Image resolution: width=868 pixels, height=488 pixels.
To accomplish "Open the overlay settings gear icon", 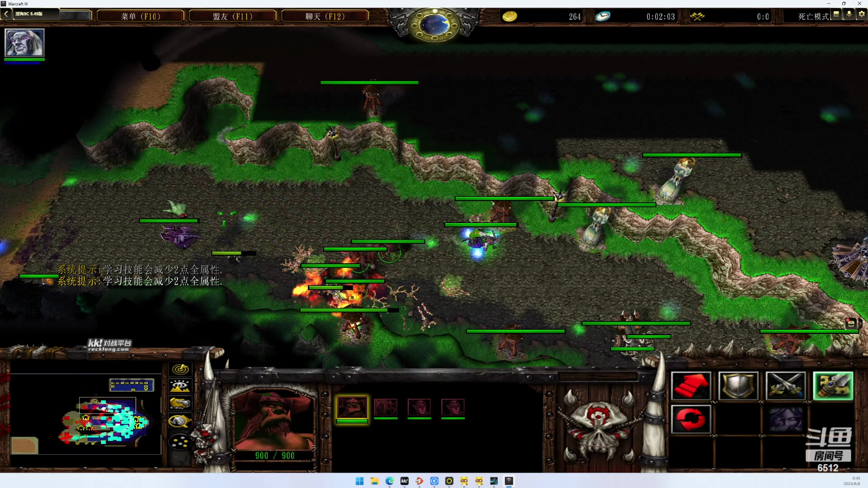I will coord(862,14).
